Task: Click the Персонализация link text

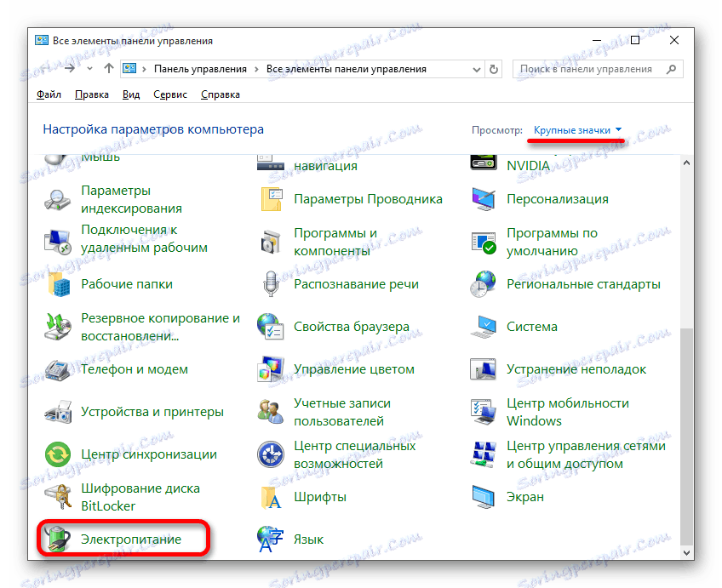Action: point(558,199)
